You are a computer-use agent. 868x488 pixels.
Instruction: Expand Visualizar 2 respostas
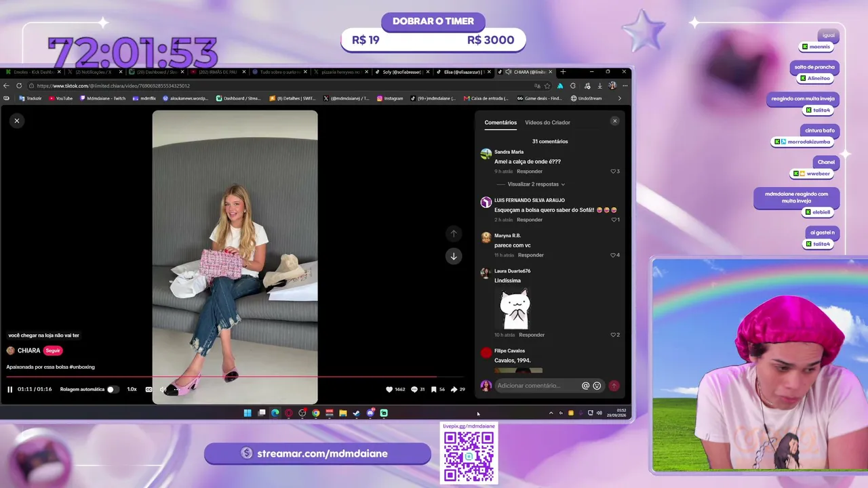[536, 184]
